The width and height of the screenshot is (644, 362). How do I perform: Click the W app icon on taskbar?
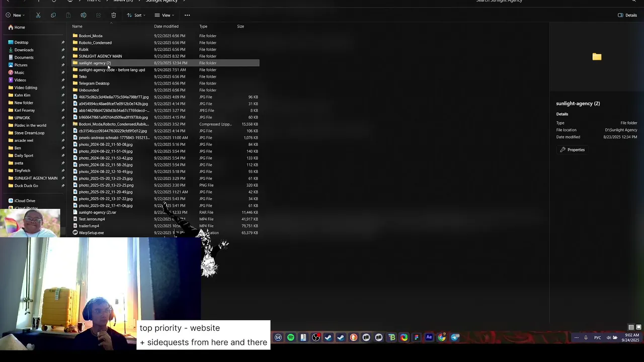coord(278,338)
